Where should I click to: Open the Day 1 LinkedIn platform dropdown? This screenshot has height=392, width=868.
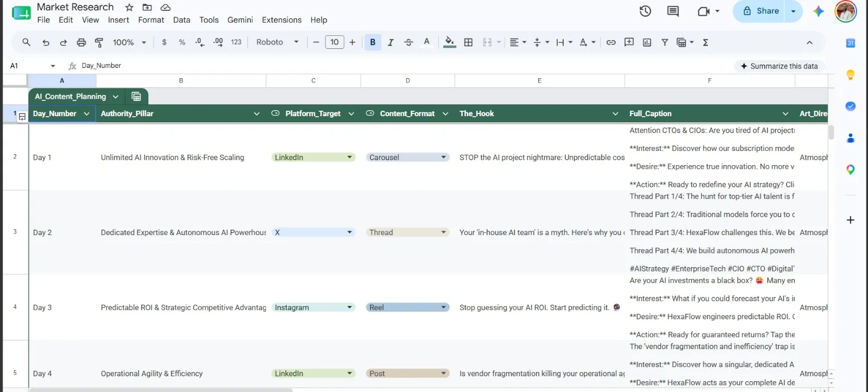click(x=350, y=157)
